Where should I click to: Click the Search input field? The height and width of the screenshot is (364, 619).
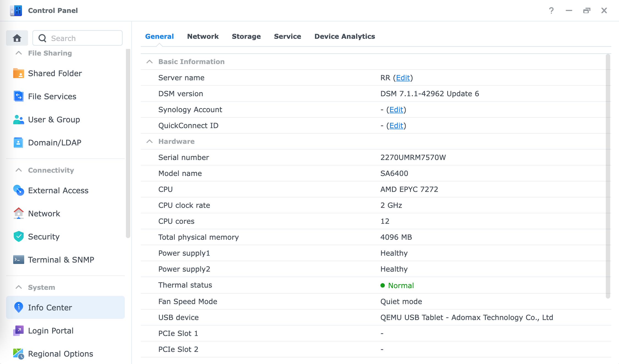[x=78, y=38]
